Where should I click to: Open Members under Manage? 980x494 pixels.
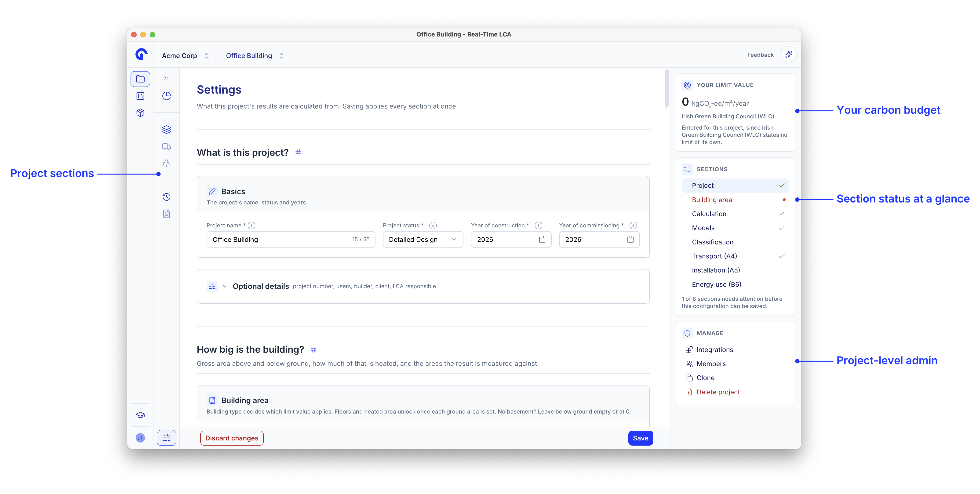click(705, 363)
